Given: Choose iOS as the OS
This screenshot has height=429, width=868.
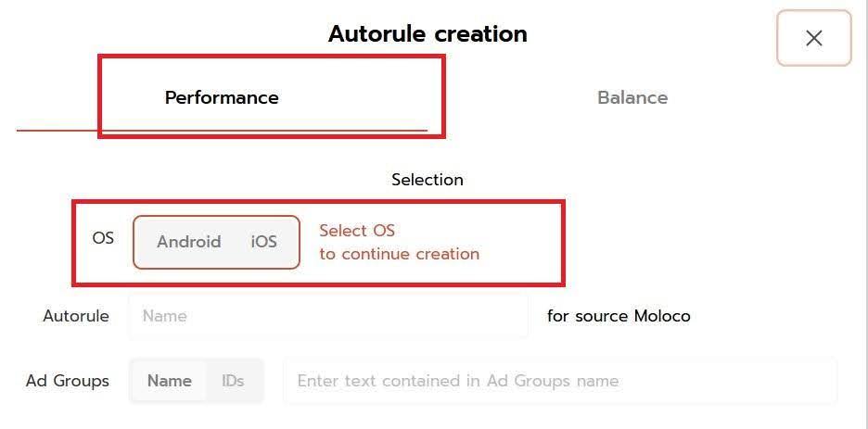Looking at the screenshot, I should pos(264,242).
